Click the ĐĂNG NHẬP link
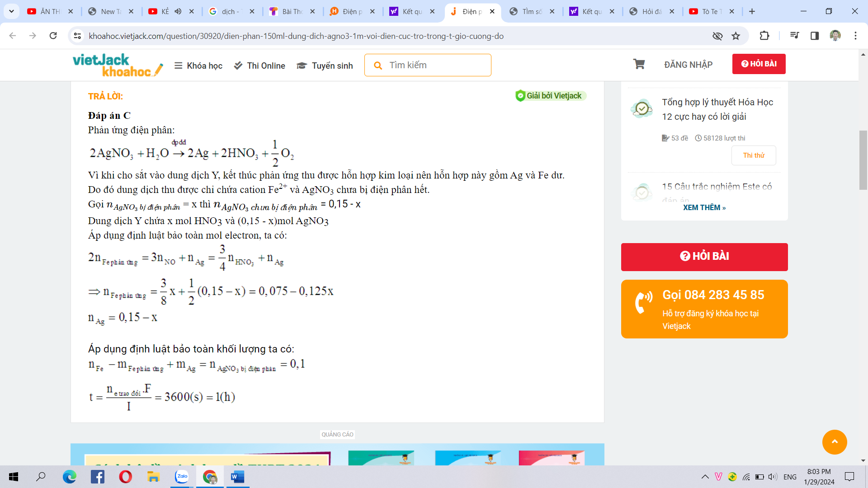868x488 pixels. click(x=688, y=65)
